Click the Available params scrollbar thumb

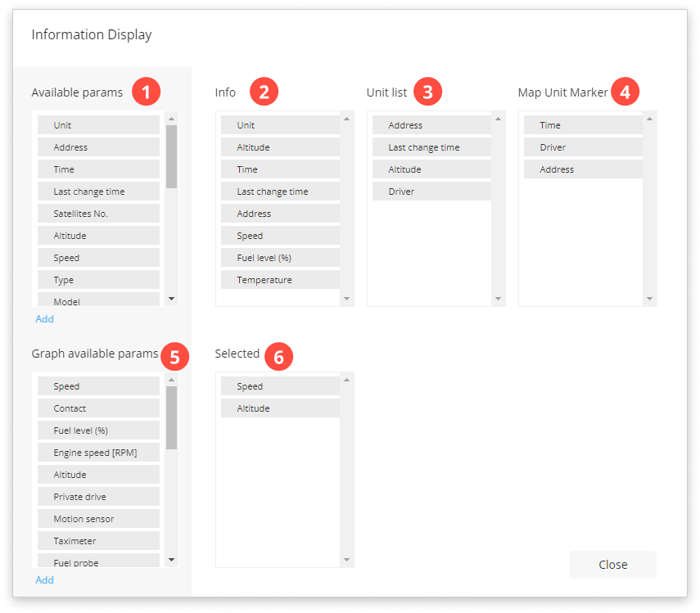point(171,156)
